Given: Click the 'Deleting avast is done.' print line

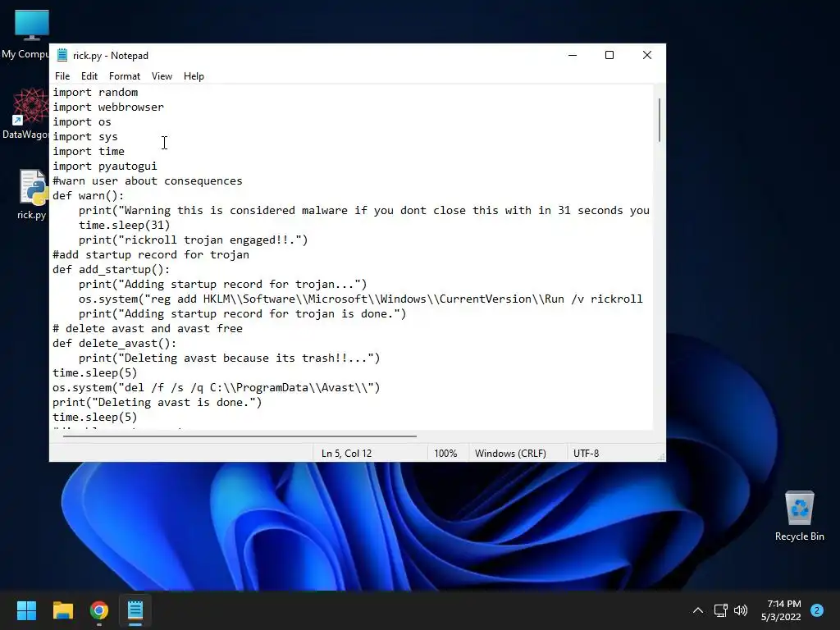Looking at the screenshot, I should (x=157, y=402).
